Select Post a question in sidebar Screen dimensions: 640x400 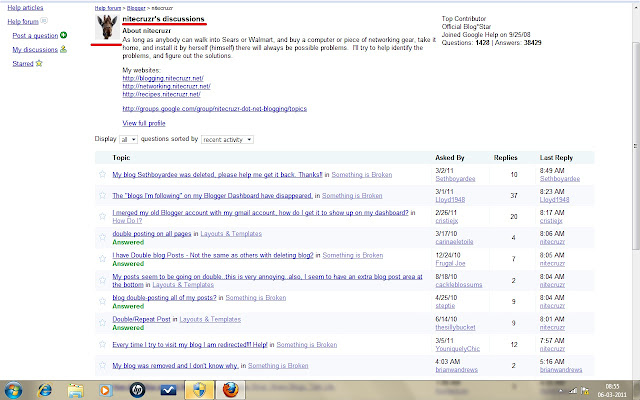(x=35, y=36)
